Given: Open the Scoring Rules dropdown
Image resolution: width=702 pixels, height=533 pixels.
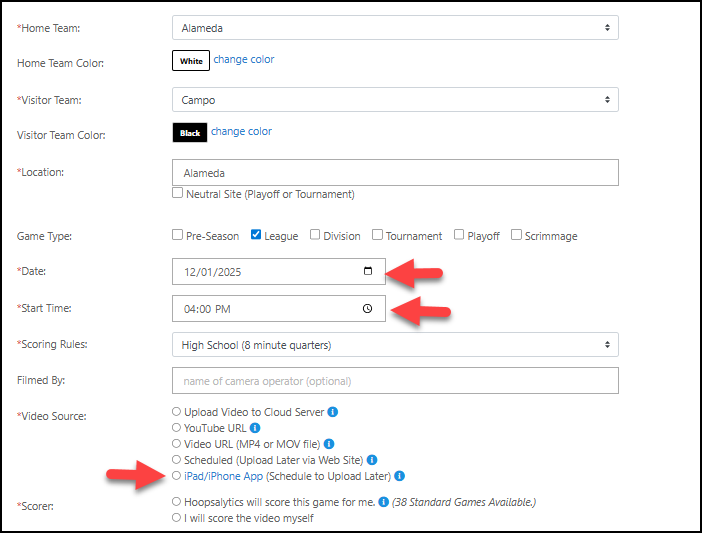Looking at the screenshot, I should [395, 345].
